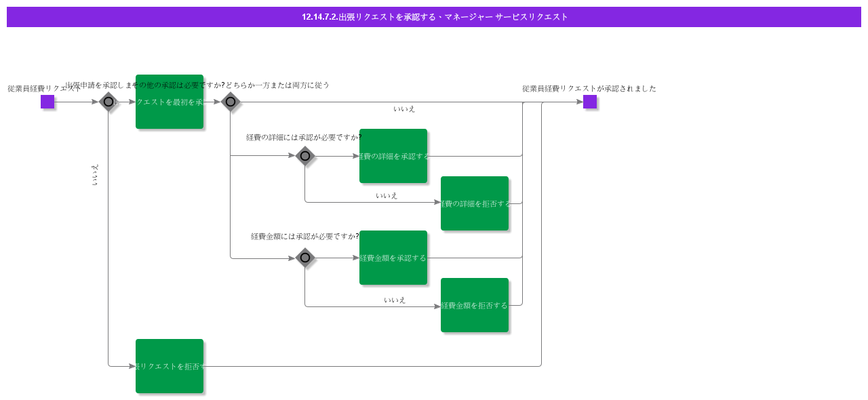Open the 経費金額を承認する task box

[x=393, y=258]
